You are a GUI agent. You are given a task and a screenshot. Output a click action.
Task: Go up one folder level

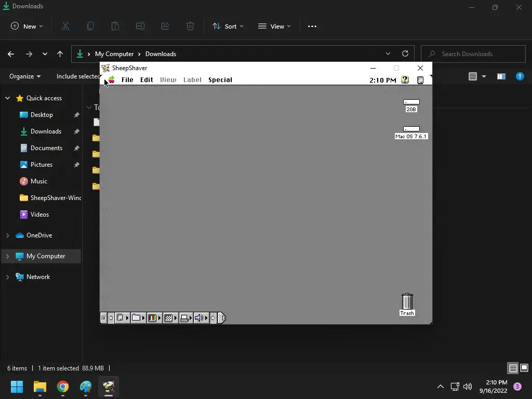tap(60, 54)
